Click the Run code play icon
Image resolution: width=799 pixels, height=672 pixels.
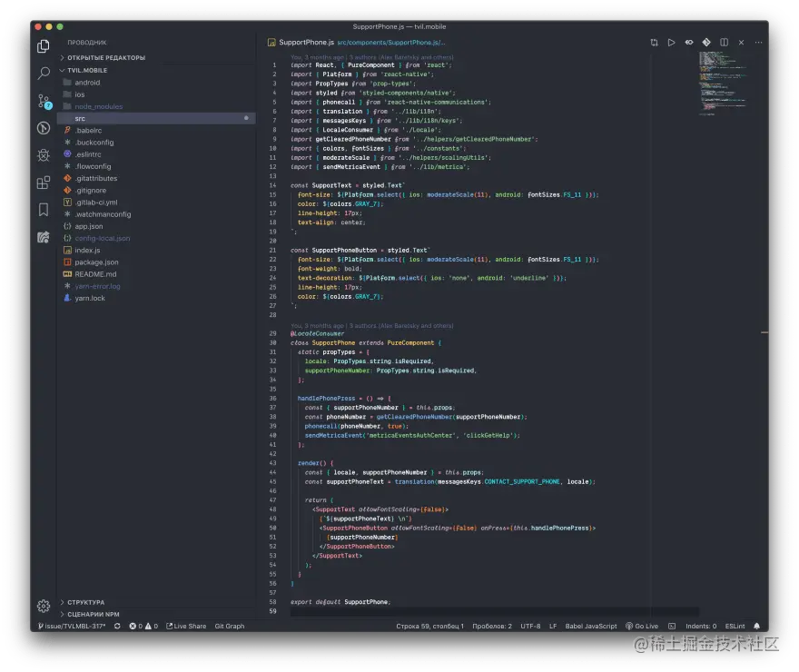(x=671, y=43)
